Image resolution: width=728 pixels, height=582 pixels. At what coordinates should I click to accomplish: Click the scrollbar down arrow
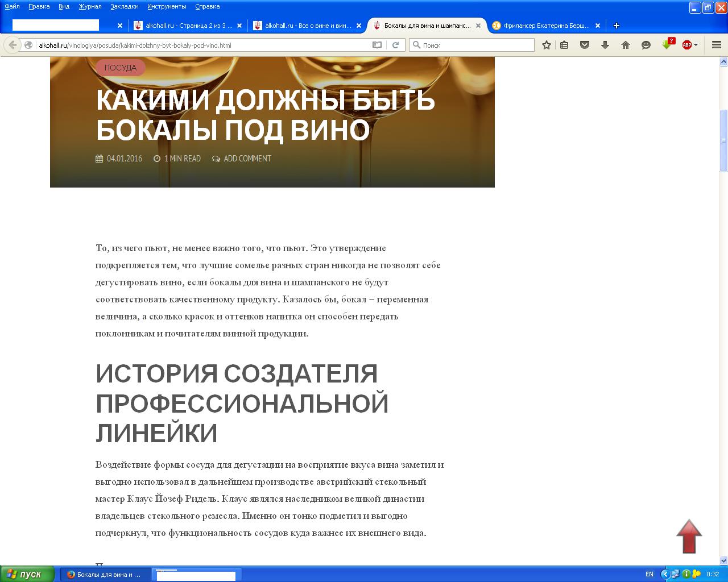(723, 561)
